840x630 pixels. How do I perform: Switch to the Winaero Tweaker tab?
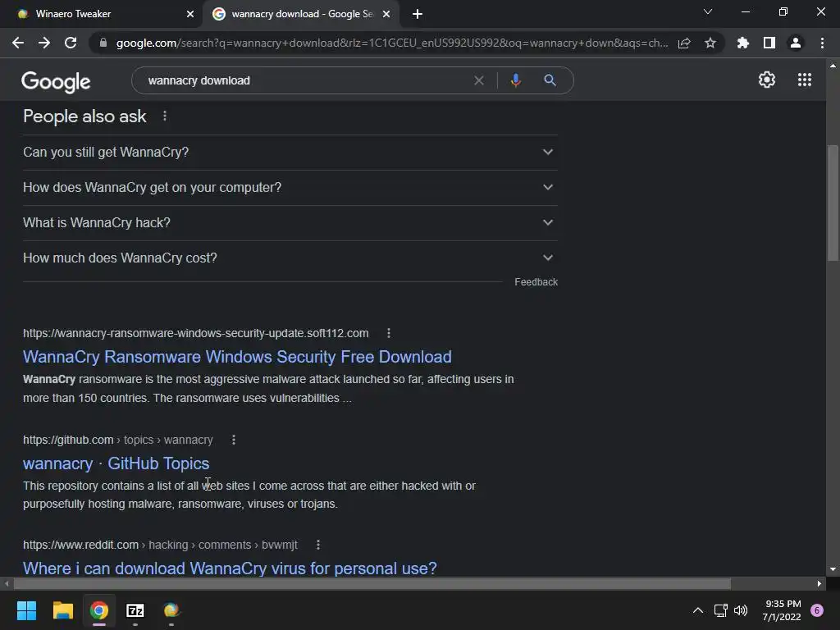click(102, 14)
